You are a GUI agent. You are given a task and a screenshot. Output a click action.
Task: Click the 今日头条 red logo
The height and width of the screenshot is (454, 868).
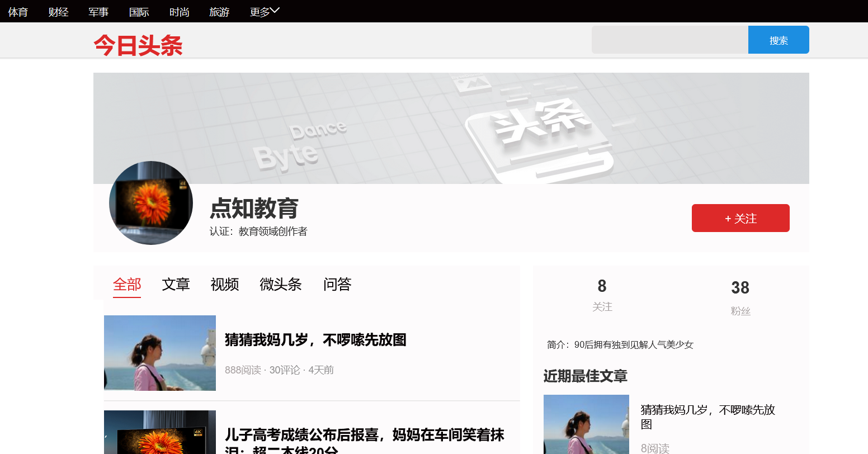coord(138,45)
